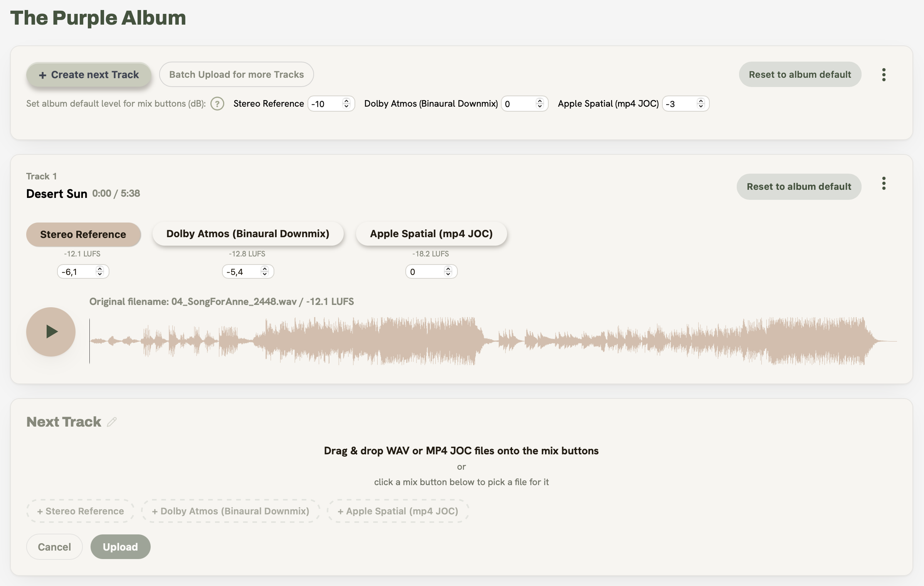924x586 pixels.
Task: Add an Apple Spatial (mp4 JOC) file for Next Track
Action: (x=398, y=511)
